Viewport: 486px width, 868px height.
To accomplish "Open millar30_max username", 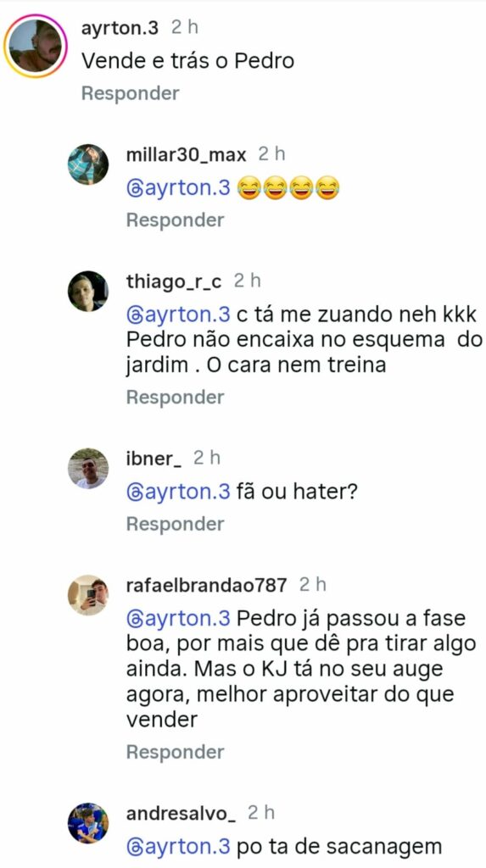I will [x=187, y=155].
